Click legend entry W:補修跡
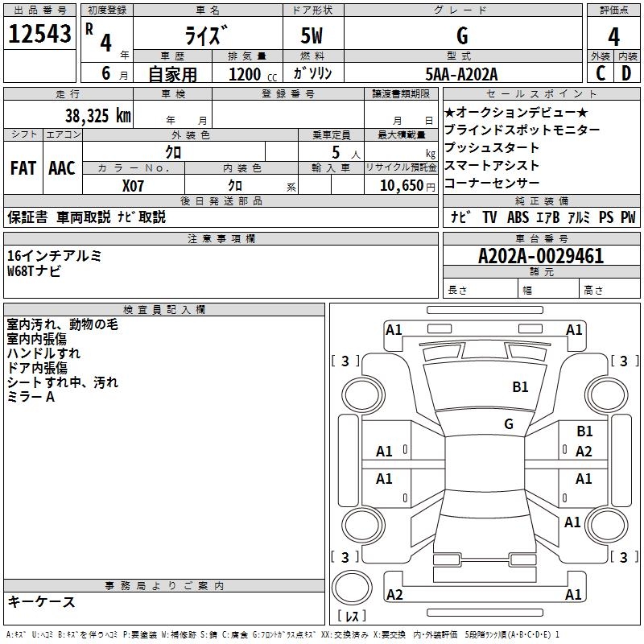 (179, 634)
